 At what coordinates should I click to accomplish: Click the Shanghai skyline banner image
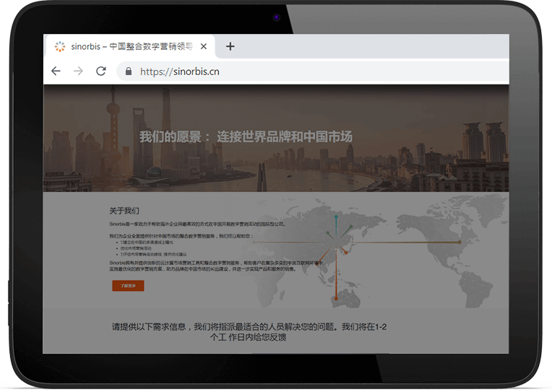[x=276, y=138]
